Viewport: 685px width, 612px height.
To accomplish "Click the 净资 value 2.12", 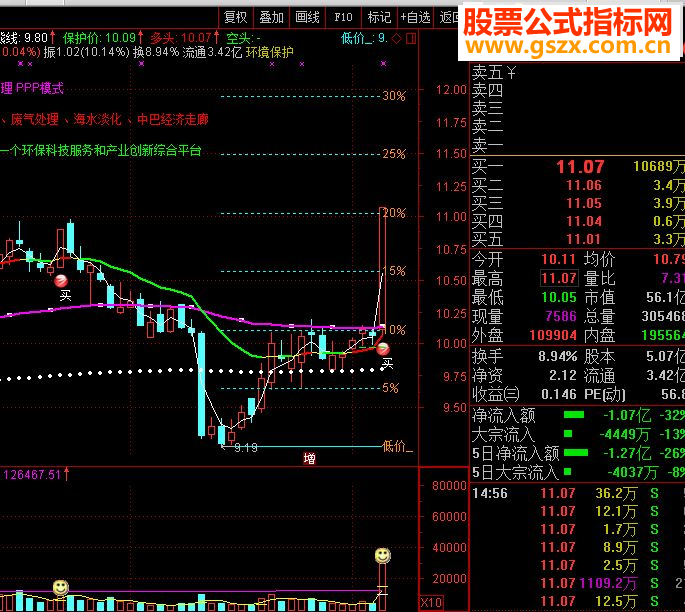I will tap(563, 375).
